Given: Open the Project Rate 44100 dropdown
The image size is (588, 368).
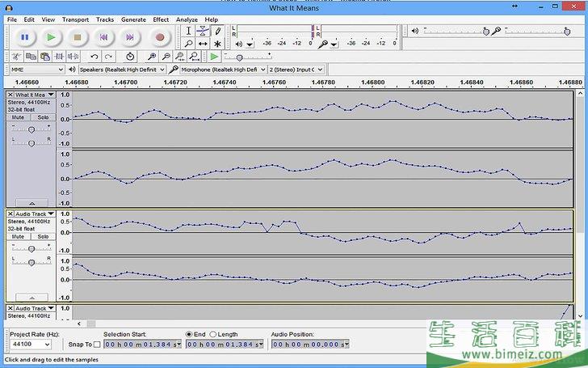Looking at the screenshot, I should point(31,344).
